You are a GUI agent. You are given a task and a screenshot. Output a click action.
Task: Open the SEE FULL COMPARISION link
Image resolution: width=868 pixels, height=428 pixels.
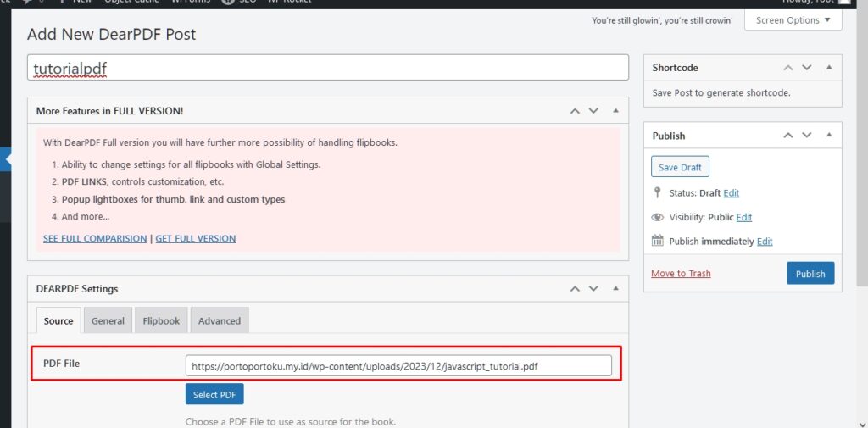[x=95, y=239]
